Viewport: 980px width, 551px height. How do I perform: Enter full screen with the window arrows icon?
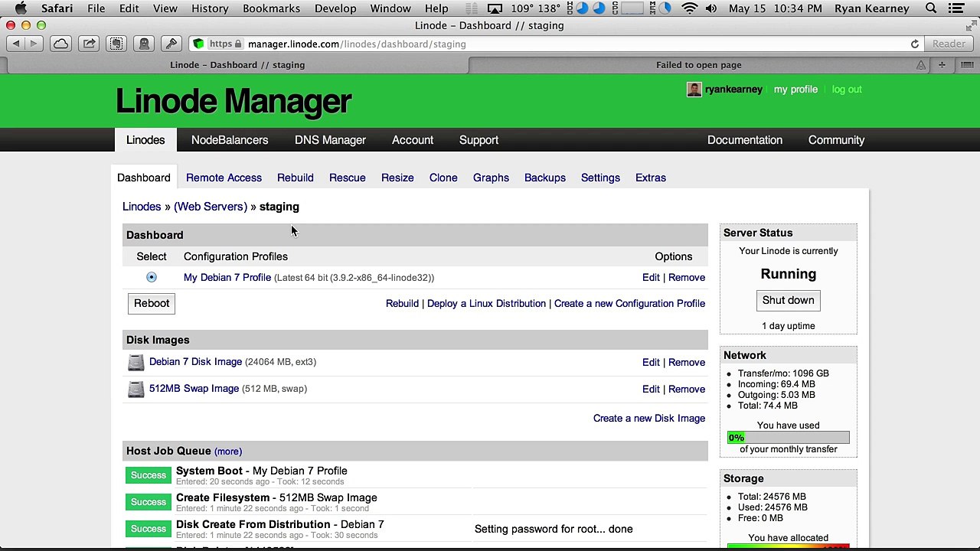click(971, 25)
